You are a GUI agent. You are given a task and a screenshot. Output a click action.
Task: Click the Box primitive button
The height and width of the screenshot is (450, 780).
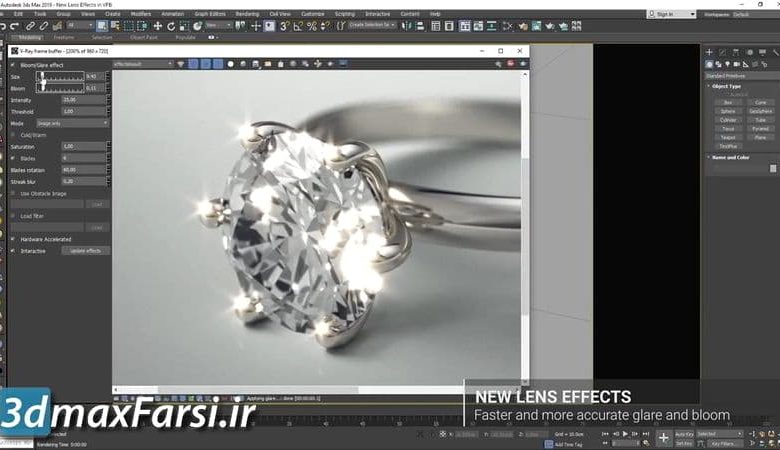[x=728, y=102]
